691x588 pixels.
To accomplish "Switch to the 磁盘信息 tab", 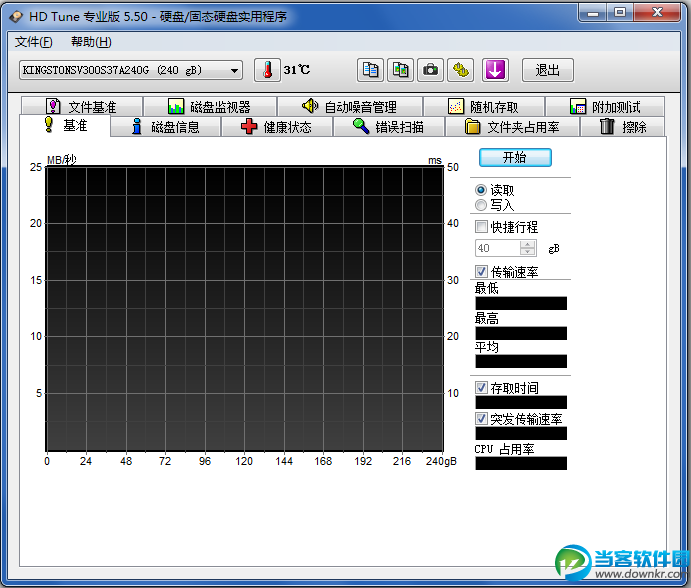I will [x=166, y=127].
